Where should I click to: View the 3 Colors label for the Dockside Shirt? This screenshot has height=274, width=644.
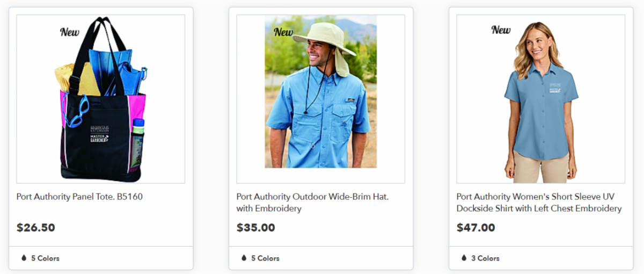(x=485, y=258)
